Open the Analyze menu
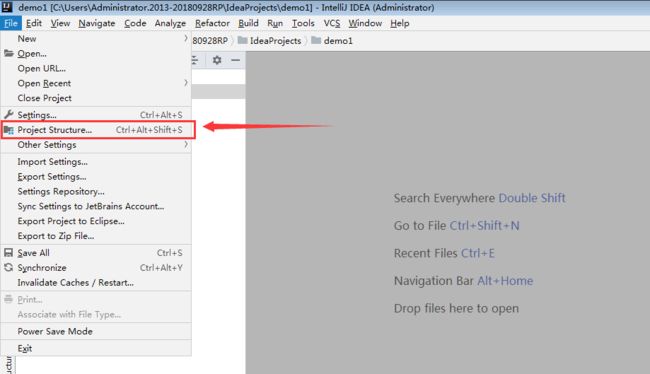The height and width of the screenshot is (374, 650). point(170,24)
